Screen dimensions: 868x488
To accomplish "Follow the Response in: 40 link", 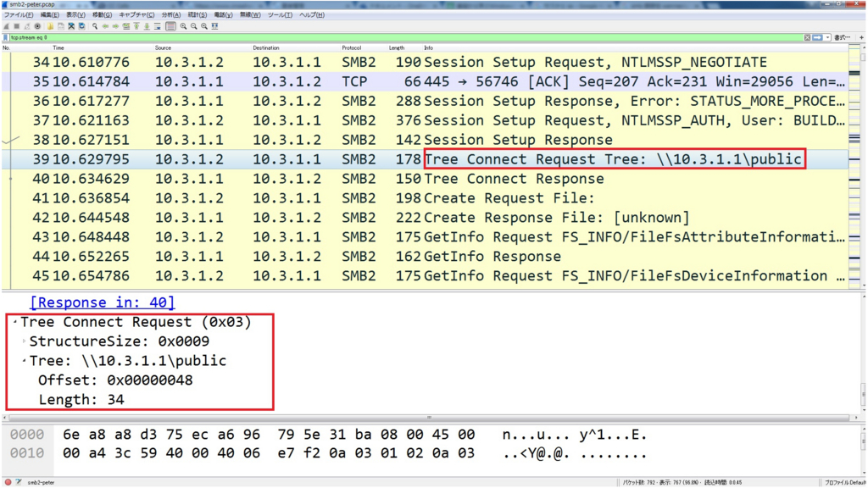I will [103, 302].
